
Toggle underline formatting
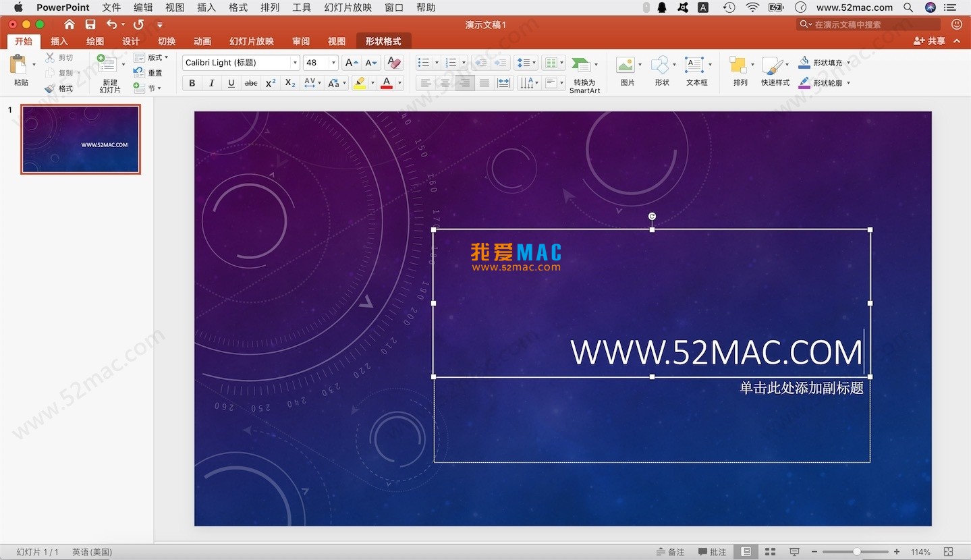[x=231, y=83]
